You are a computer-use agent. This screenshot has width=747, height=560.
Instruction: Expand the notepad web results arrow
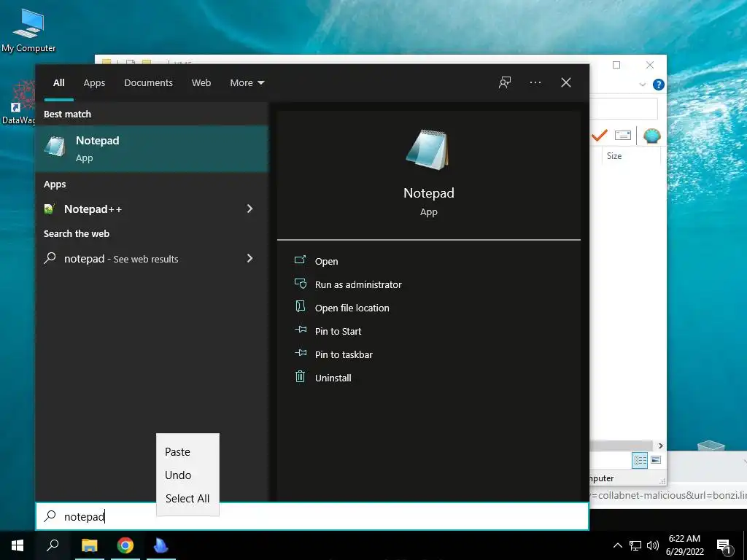coord(249,258)
